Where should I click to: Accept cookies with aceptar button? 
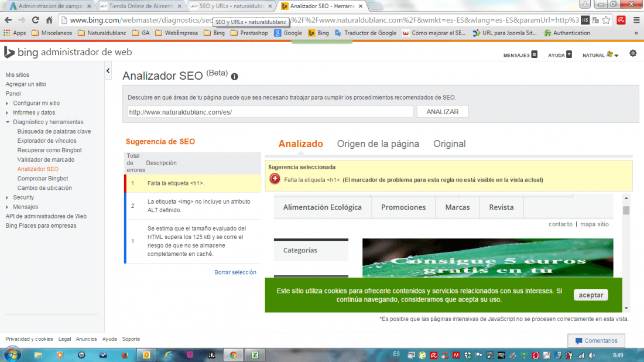tap(591, 295)
